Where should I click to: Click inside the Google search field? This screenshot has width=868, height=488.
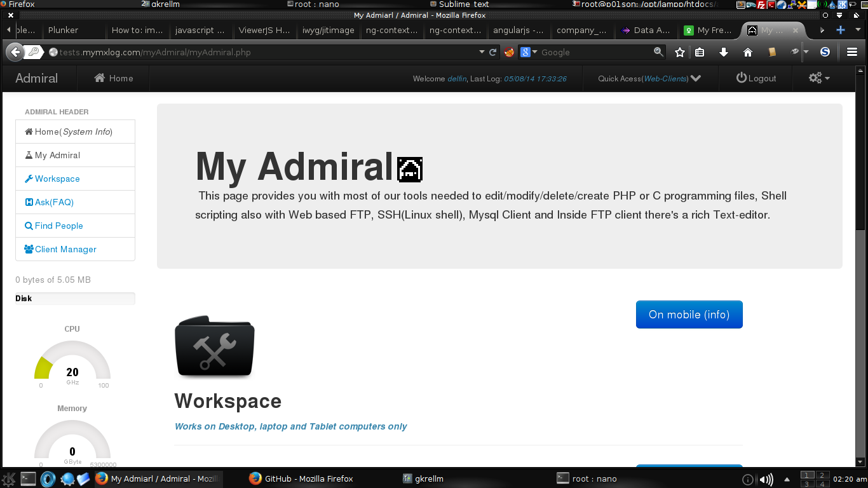point(594,52)
